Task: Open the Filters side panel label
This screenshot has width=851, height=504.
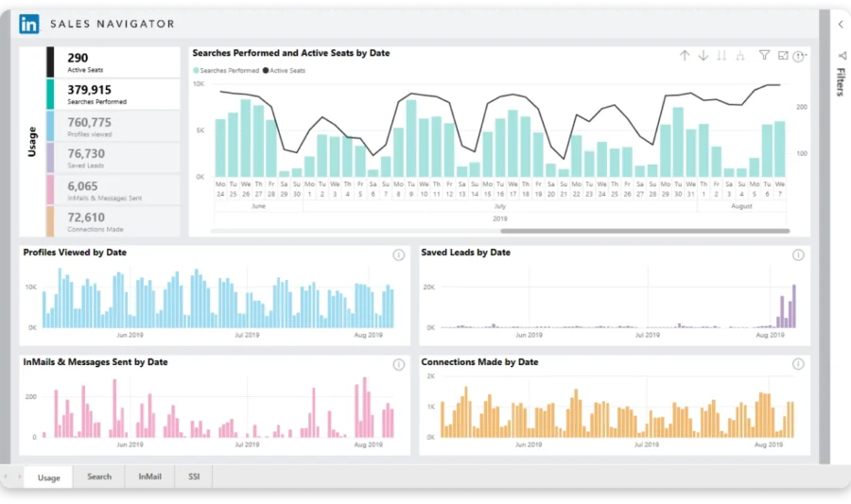Action: [841, 81]
